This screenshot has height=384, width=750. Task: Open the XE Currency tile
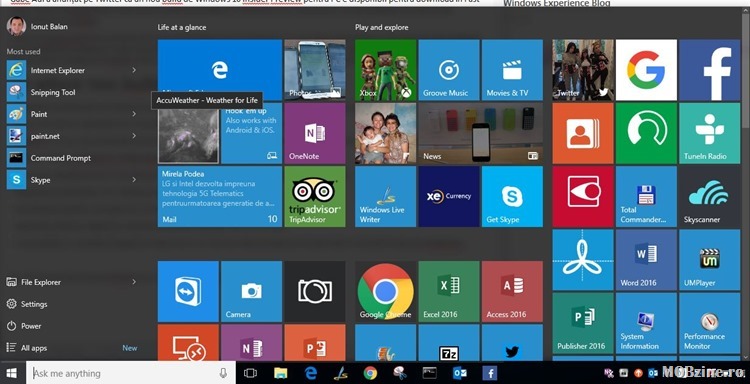click(449, 197)
